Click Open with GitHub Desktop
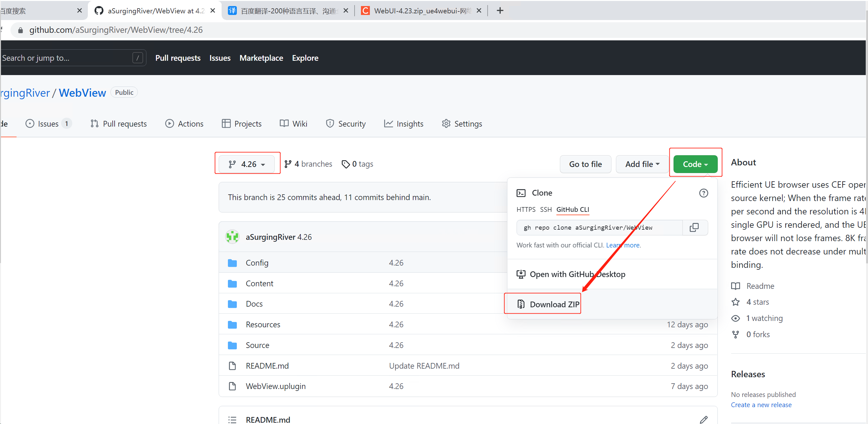This screenshot has height=424, width=868. pos(571,274)
